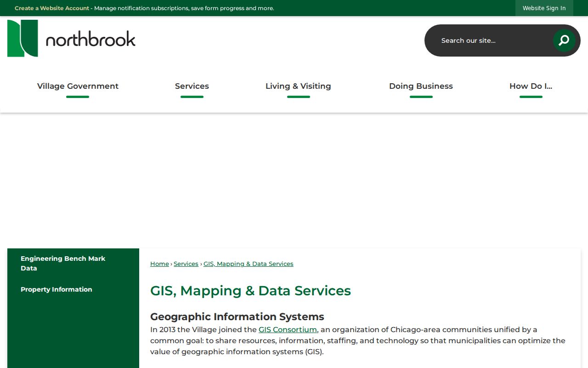Open the Living & Visiting menu
Screen dimensions: 588x368
(298, 86)
